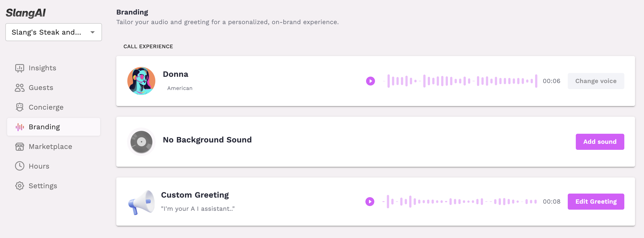The width and height of the screenshot is (644, 238).
Task: Open the Concierge robot icon
Action: coord(19,107)
